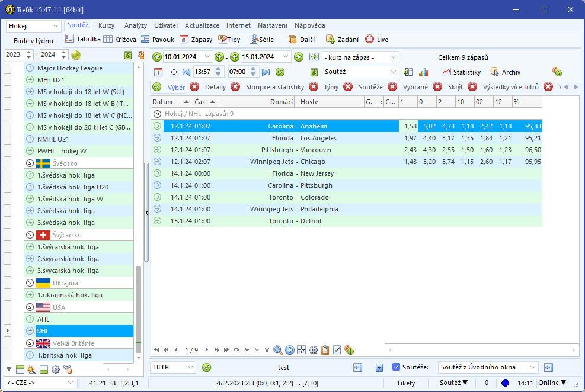Switch to the Detaily tab
The image size is (585, 392).
pyautogui.click(x=216, y=87)
